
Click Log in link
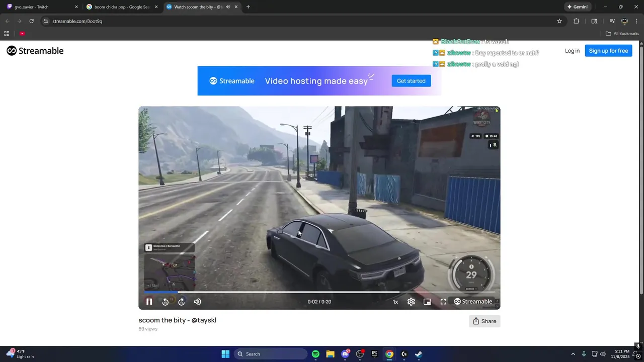coord(572,51)
